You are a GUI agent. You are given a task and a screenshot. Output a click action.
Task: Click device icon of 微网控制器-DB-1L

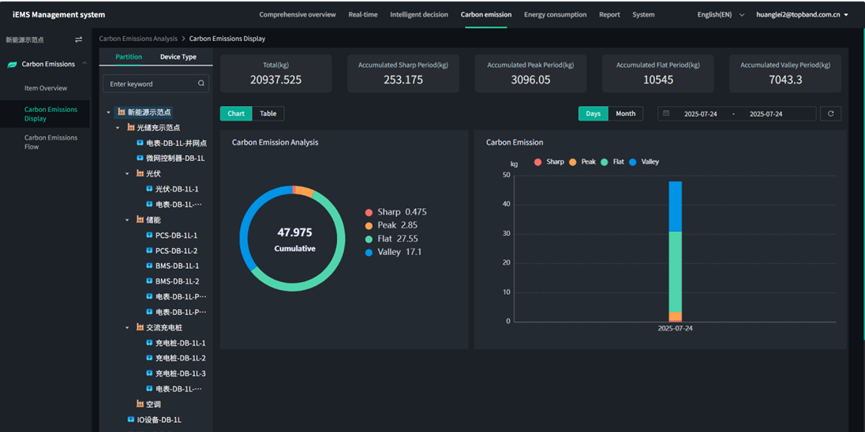pyautogui.click(x=140, y=158)
